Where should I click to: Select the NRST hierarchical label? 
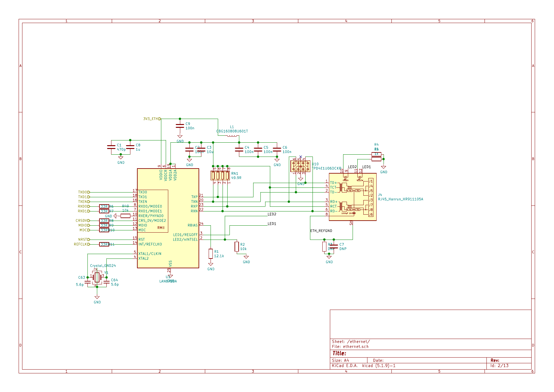(x=84, y=240)
